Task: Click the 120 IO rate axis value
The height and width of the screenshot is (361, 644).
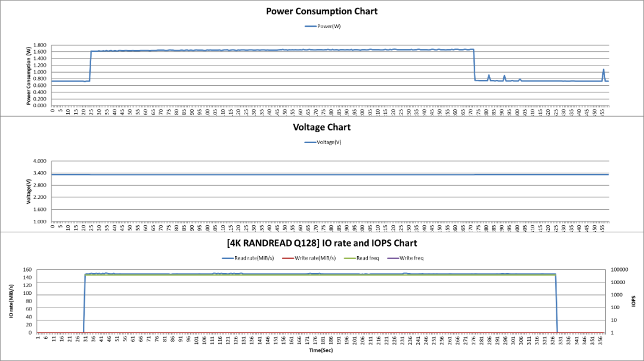Action: (27, 285)
